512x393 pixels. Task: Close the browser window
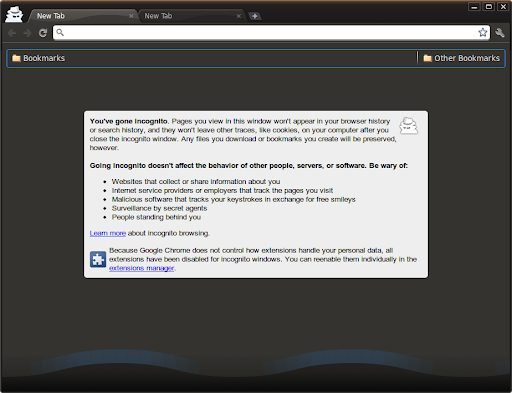[x=503, y=7]
